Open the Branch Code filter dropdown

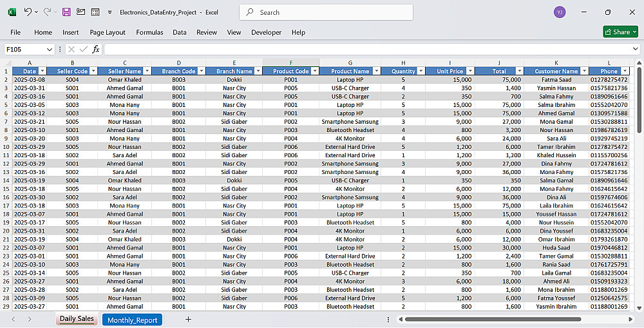(x=201, y=71)
